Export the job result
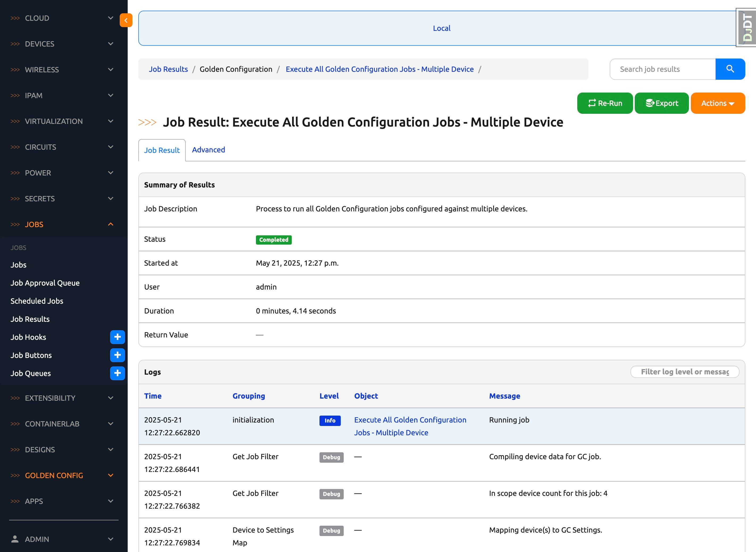This screenshot has height=552, width=756. pyautogui.click(x=661, y=103)
